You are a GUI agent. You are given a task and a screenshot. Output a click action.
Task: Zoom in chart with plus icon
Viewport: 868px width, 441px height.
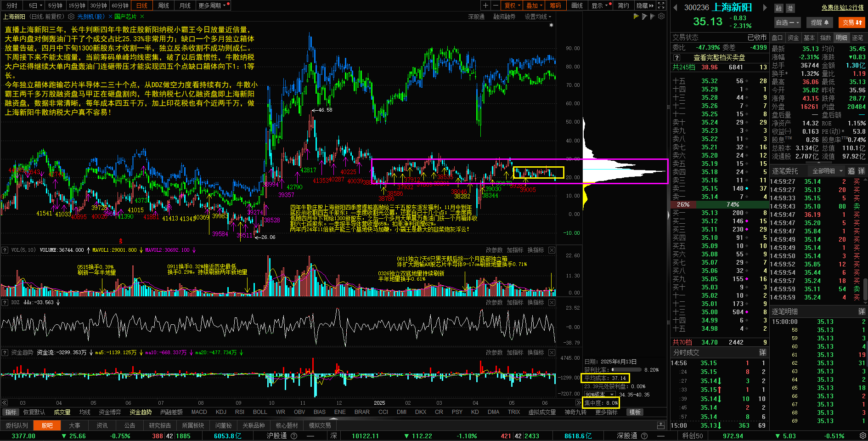click(x=485, y=6)
